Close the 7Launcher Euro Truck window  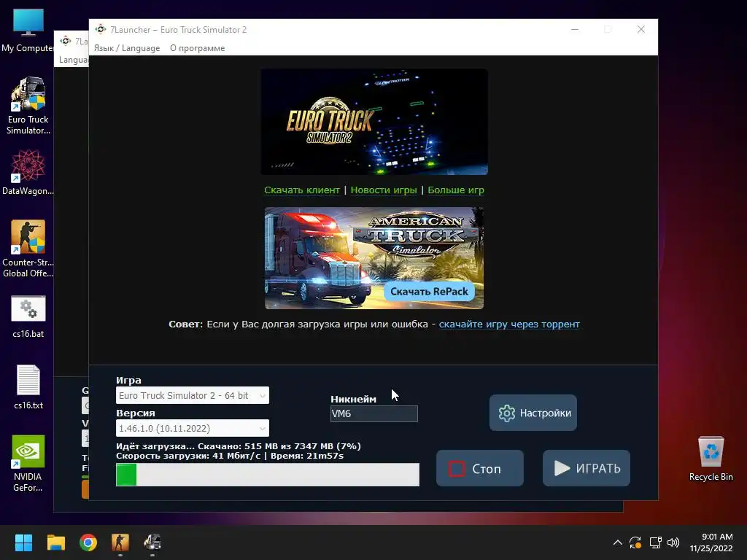tap(641, 29)
